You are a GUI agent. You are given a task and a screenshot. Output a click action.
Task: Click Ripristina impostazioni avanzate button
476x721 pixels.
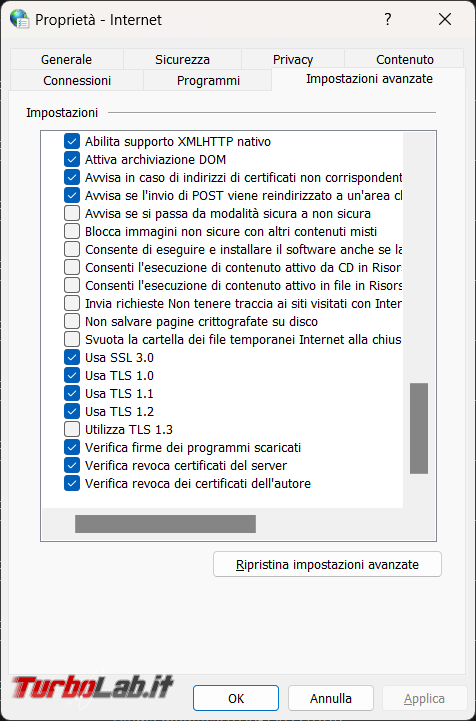click(327, 564)
